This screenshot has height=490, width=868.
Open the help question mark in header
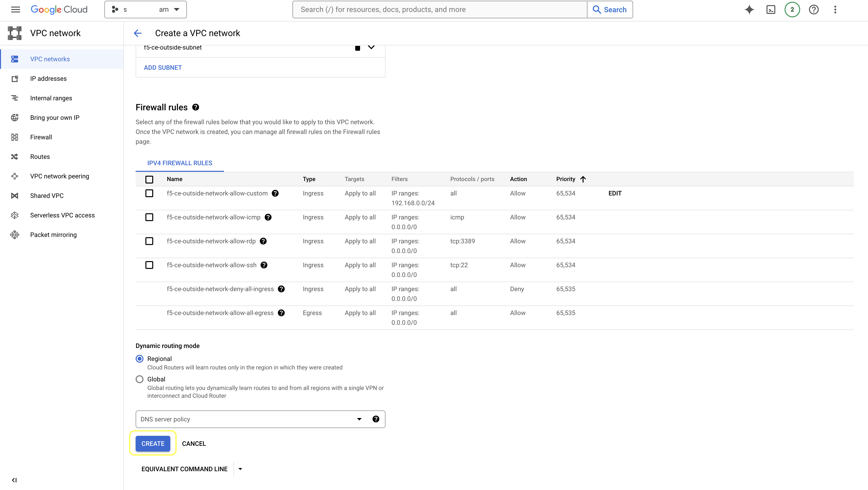tap(813, 10)
